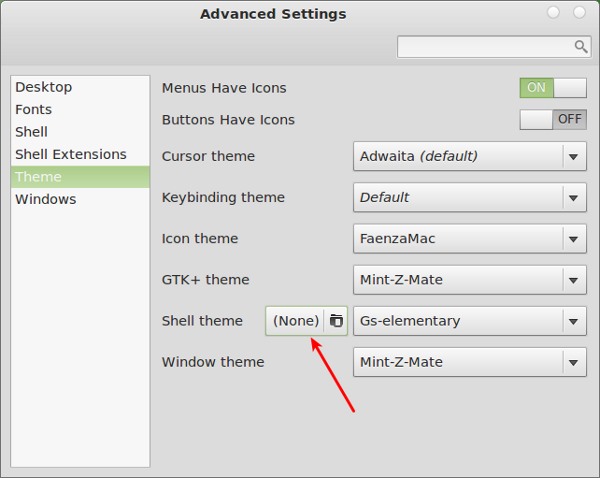Image resolution: width=600 pixels, height=478 pixels.
Task: Click the rightmost title bar circle button
Action: click(579, 13)
